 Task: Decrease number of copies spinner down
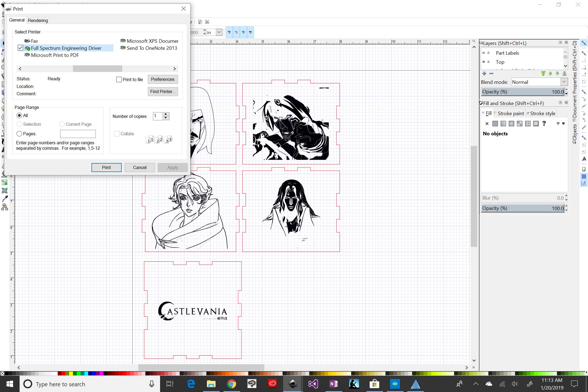point(166,118)
